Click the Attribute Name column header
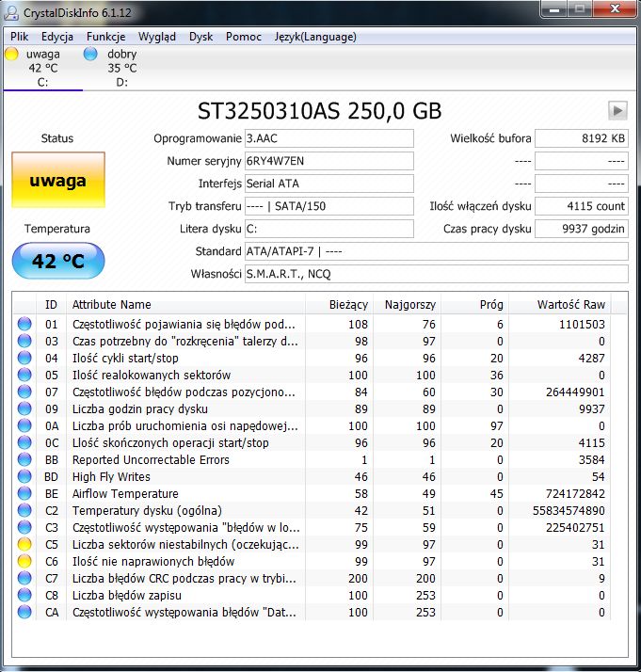Screen dimensions: 641x672 [185, 304]
